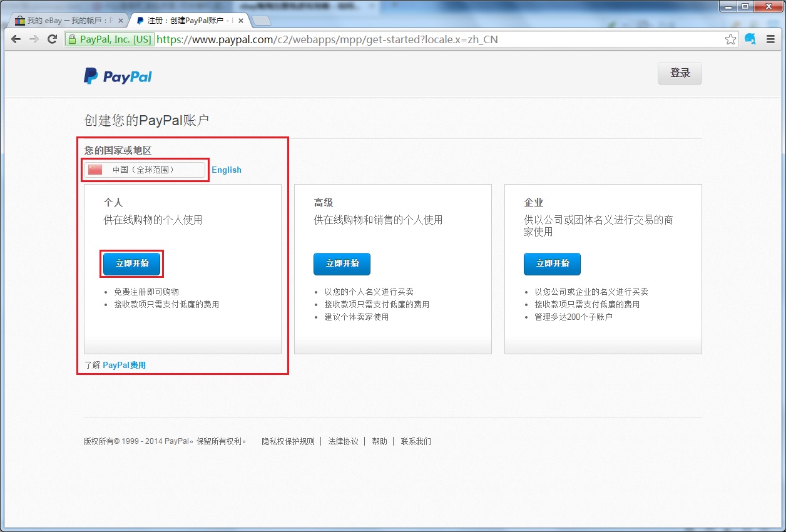Click the PayPal logo in the header
The image size is (786, 532).
pos(118,76)
